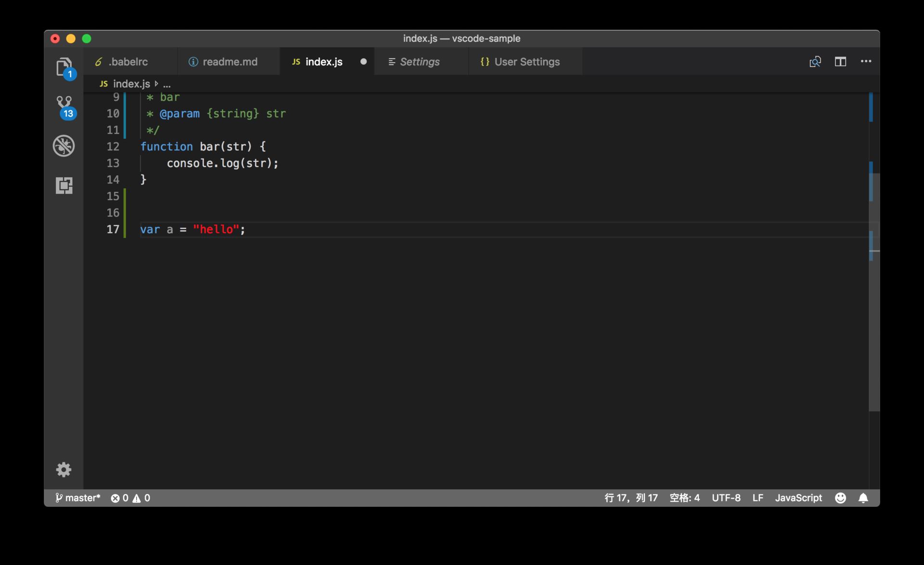Open the More Actions ellipsis menu
Image resolution: width=924 pixels, height=565 pixels.
coord(866,62)
